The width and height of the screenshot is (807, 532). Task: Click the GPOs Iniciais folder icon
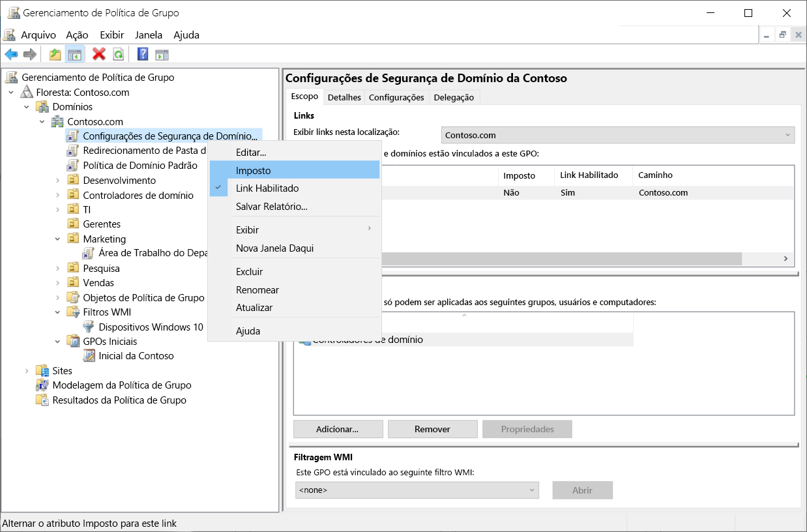click(x=73, y=341)
